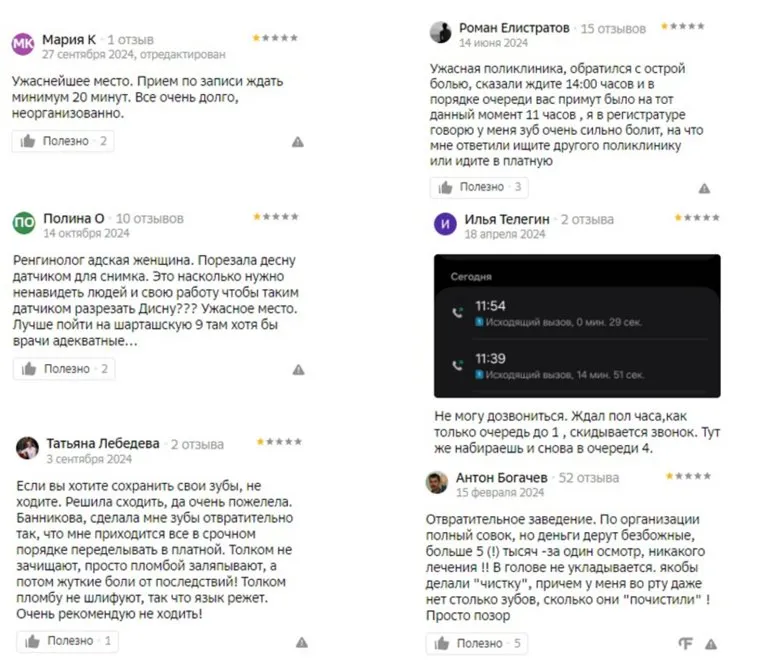Image resolution: width=760 pixels, height=672 pixels.
Task: Click Роман Елистратов's profile photo
Action: click(441, 33)
